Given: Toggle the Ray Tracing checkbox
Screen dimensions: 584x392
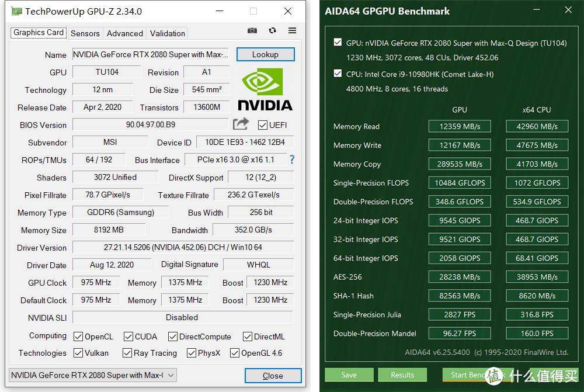Looking at the screenshot, I should [x=127, y=352].
